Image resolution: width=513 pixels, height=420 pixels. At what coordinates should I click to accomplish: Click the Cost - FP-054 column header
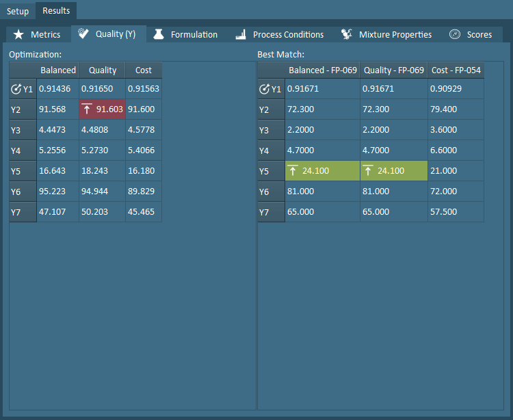pyautogui.click(x=456, y=70)
